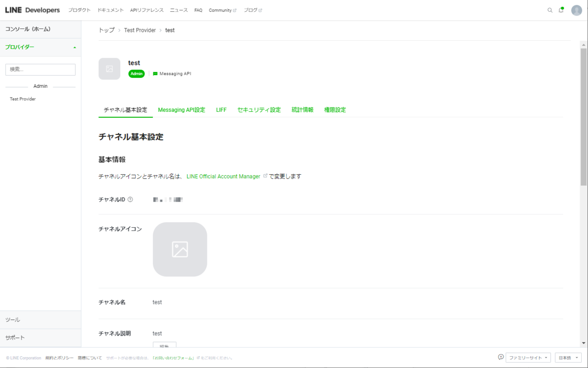Click the test breadcrumb current page
This screenshot has width=588, height=368.
(x=170, y=30)
